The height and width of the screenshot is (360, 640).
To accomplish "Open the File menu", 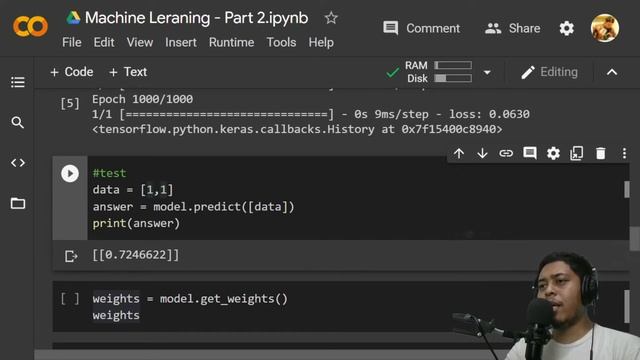I will click(x=72, y=42).
